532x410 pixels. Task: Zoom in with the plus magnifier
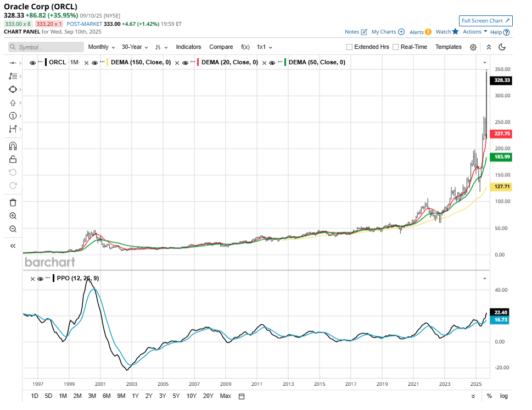click(x=13, y=215)
